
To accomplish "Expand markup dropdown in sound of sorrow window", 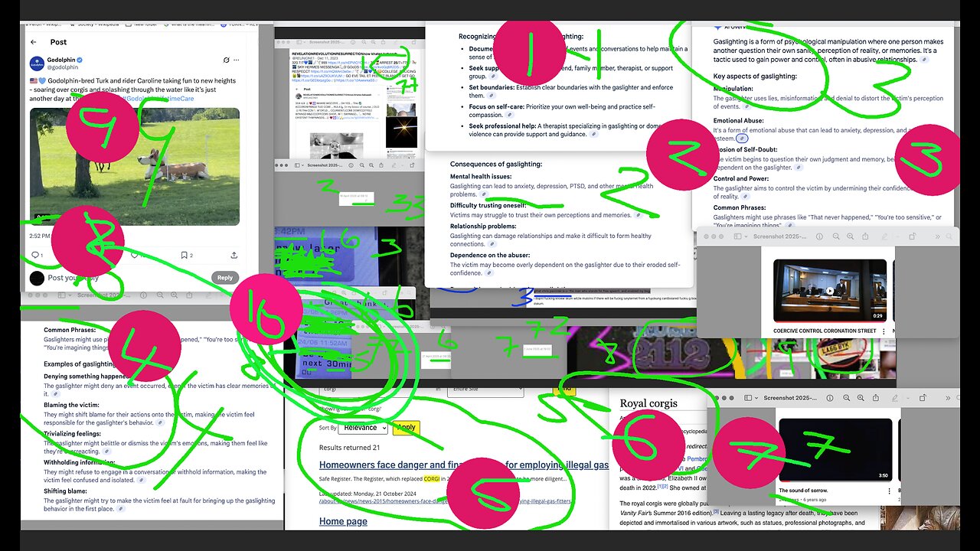I will (908, 398).
